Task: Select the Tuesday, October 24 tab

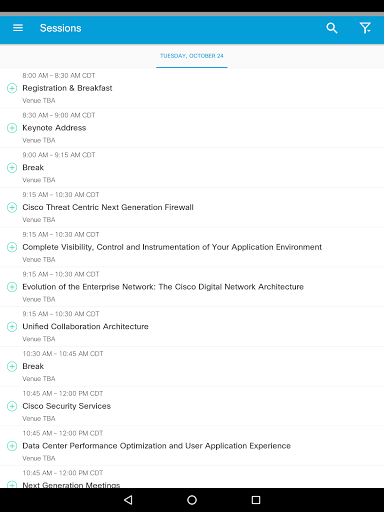Action: click(192, 56)
